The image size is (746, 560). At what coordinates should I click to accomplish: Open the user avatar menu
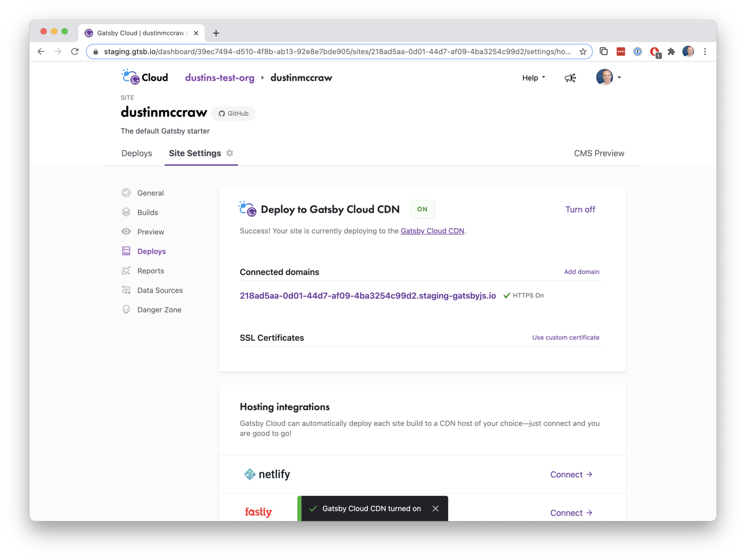[608, 77]
